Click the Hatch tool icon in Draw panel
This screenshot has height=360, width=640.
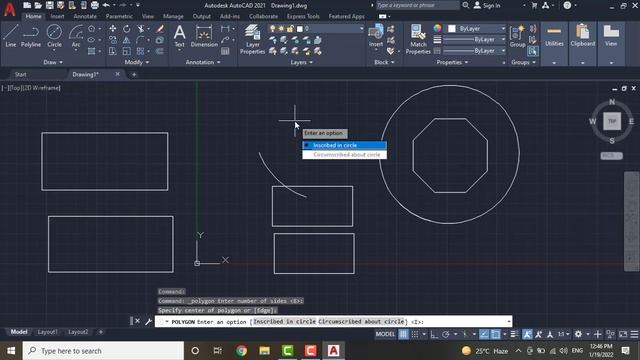point(91,51)
